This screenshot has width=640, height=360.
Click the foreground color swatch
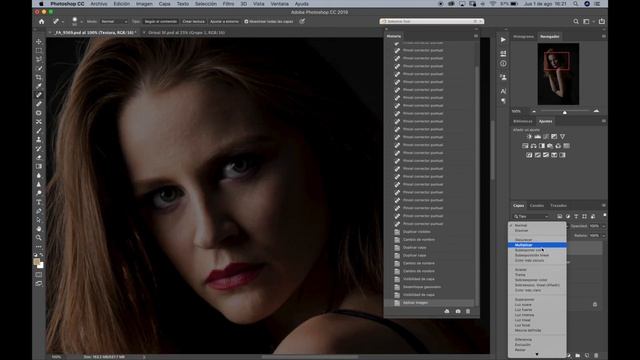(x=37, y=262)
